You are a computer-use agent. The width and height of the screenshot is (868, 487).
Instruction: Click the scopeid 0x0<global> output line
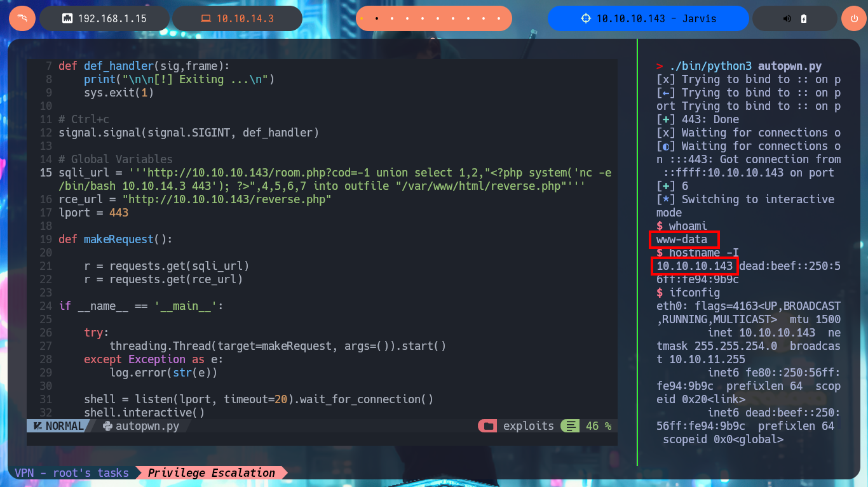pos(723,439)
